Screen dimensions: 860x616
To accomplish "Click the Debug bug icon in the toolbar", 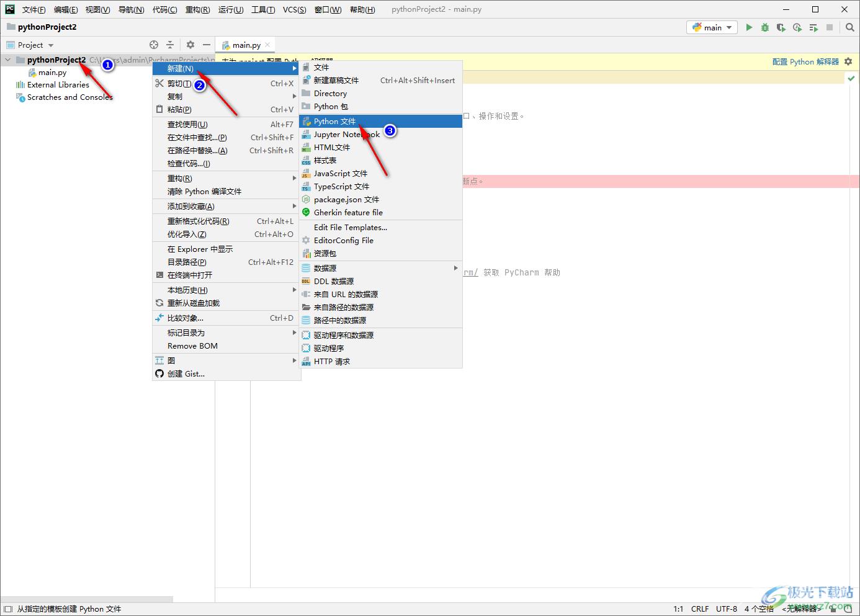I will 765,27.
